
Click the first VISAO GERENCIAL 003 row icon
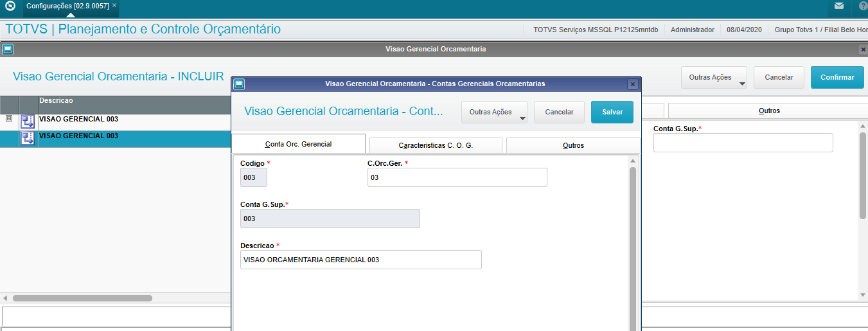pos(28,121)
